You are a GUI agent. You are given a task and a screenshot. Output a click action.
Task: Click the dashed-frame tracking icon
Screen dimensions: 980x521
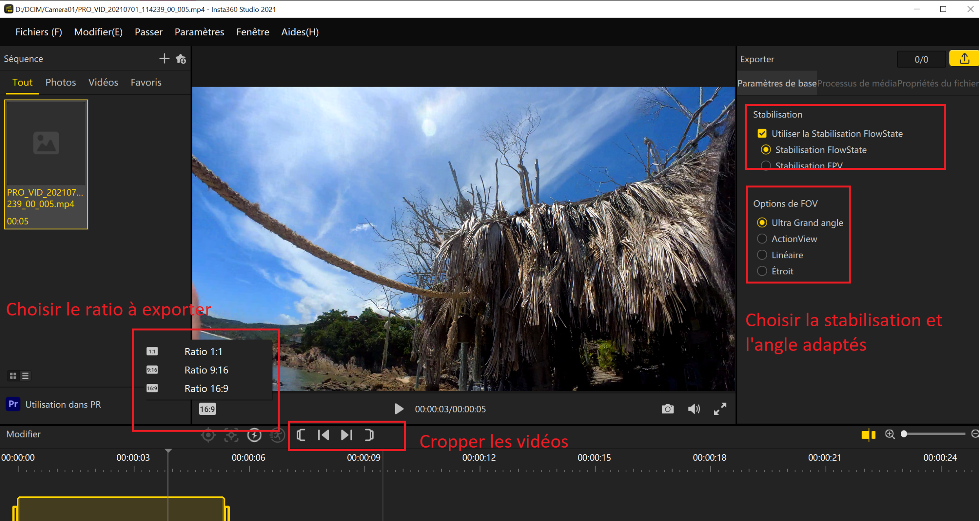pos(231,435)
